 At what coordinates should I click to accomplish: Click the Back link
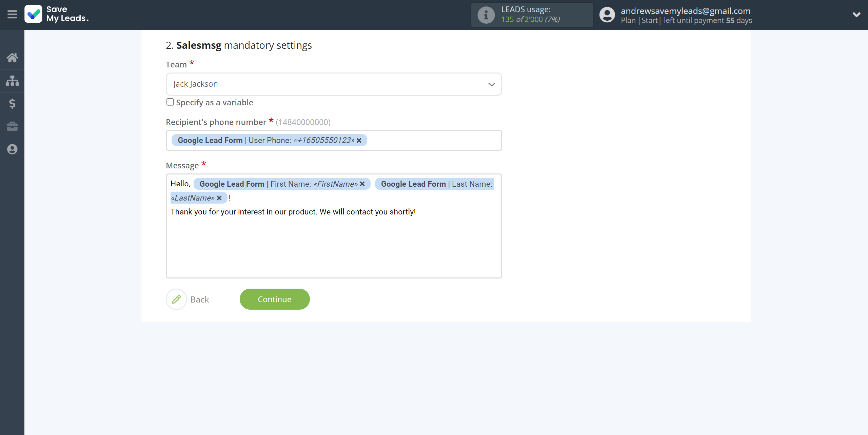199,299
